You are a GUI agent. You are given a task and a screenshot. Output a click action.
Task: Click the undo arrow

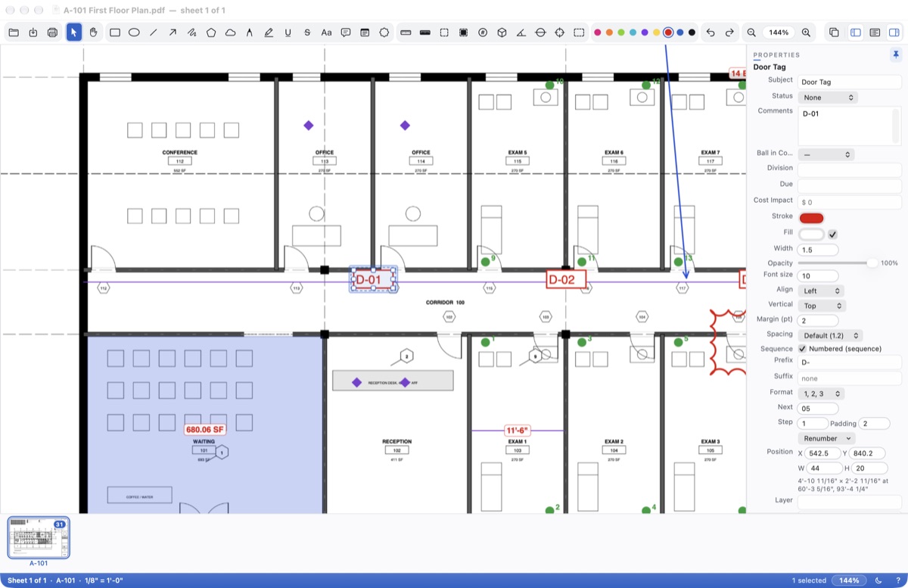click(711, 33)
